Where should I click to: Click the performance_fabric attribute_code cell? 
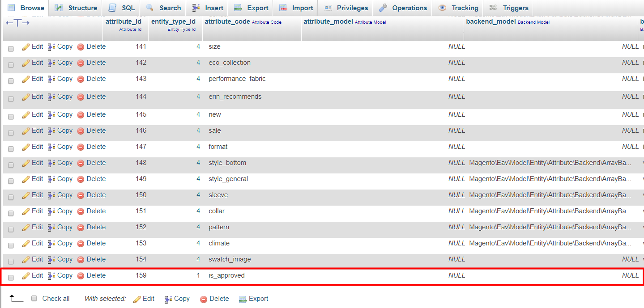(x=237, y=79)
